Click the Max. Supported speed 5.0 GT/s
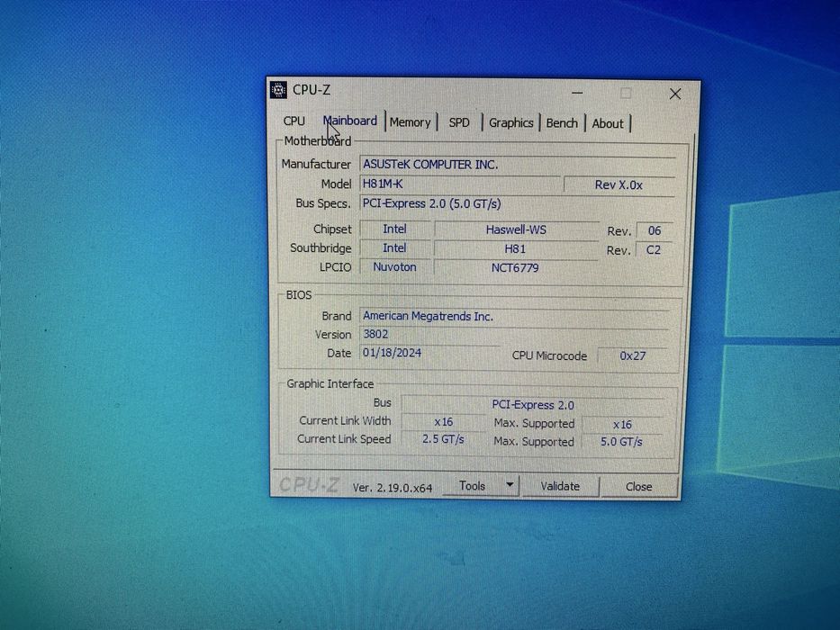The width and height of the screenshot is (840, 630). pyautogui.click(x=621, y=442)
